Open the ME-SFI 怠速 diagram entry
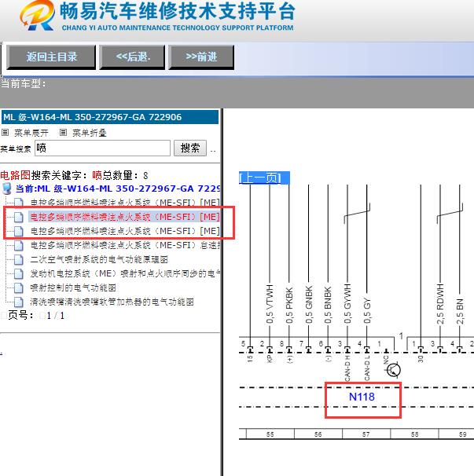This screenshot has width=474, height=476. pos(125,245)
